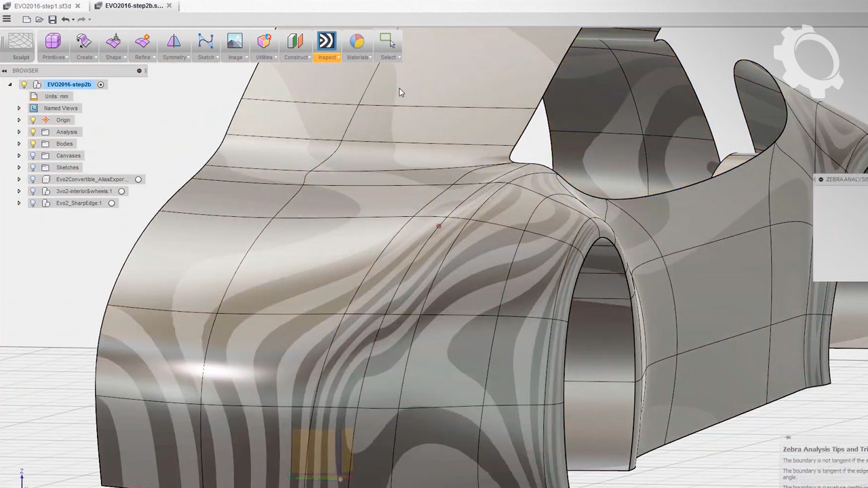Open the Primitives tool menu icon
The width and height of the screenshot is (868, 488).
[53, 42]
